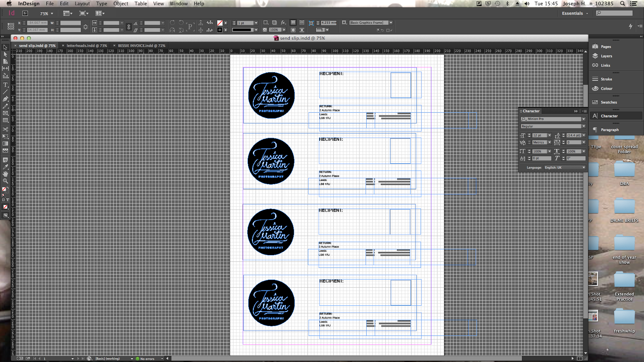This screenshot has width=644, height=362.
Task: Click the baseline shift 0 pt field
Action: coord(541,158)
